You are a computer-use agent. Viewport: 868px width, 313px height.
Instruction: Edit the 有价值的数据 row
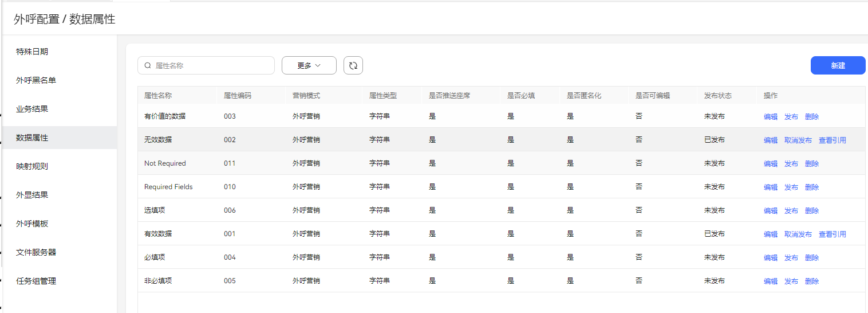point(771,116)
